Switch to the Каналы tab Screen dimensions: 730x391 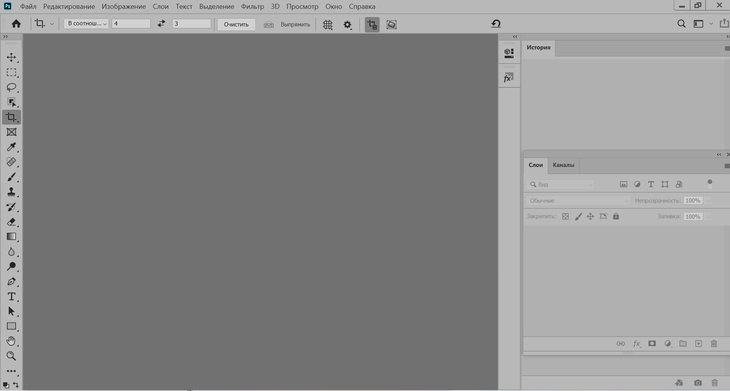(563, 165)
